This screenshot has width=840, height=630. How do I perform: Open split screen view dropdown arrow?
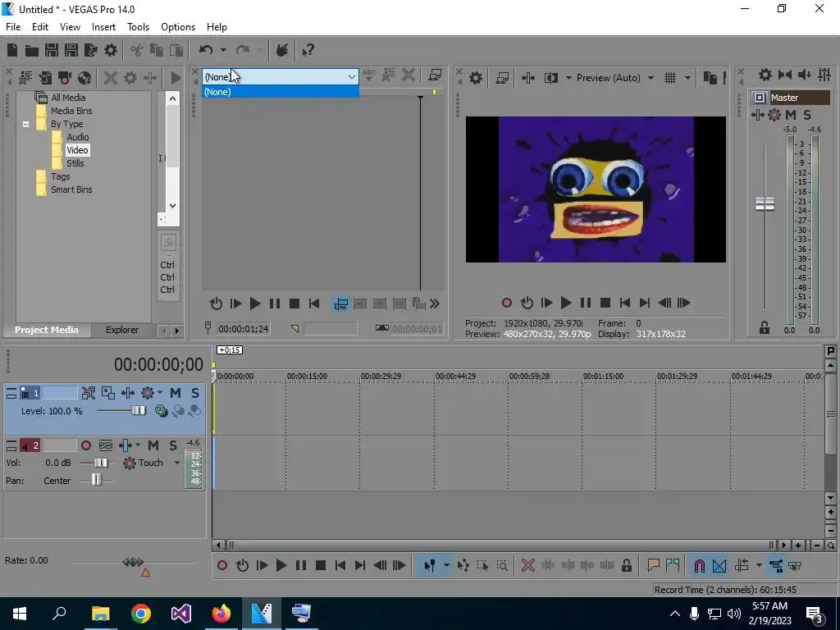tap(568, 78)
